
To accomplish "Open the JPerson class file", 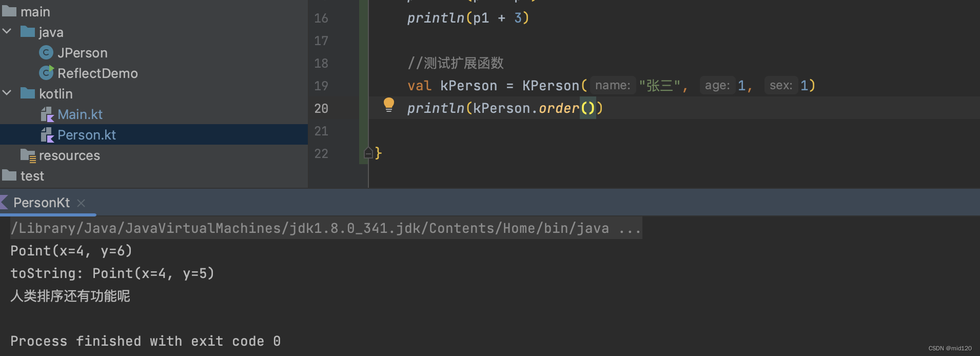I will (x=82, y=53).
